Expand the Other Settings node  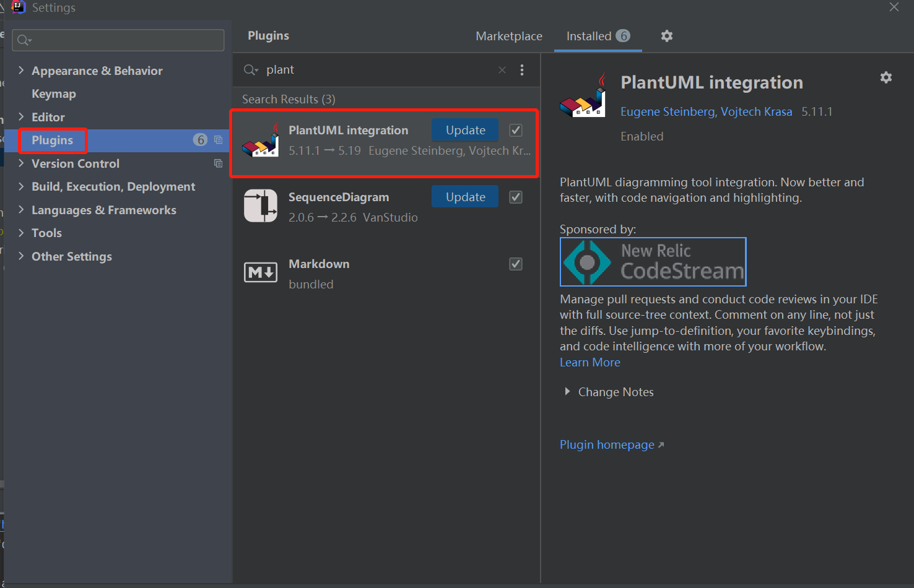[21, 256]
